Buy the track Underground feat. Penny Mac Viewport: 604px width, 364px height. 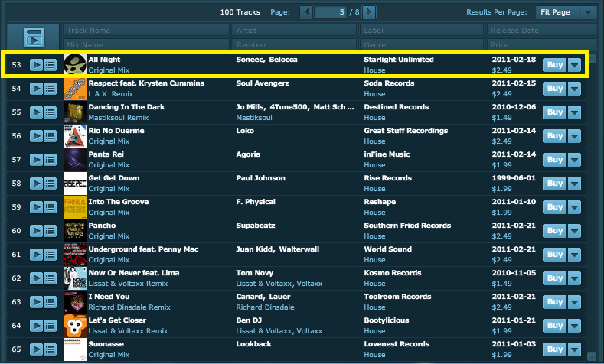click(554, 255)
